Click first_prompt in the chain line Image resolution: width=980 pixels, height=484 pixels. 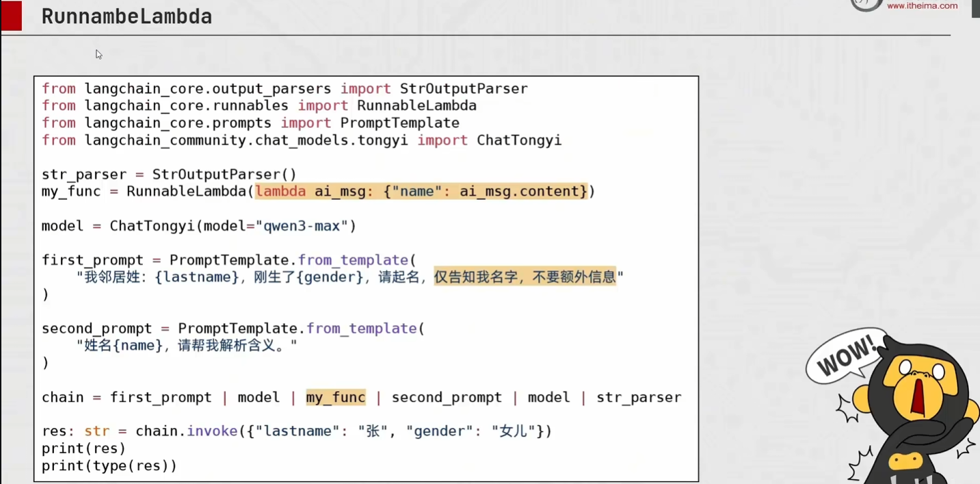161,397
